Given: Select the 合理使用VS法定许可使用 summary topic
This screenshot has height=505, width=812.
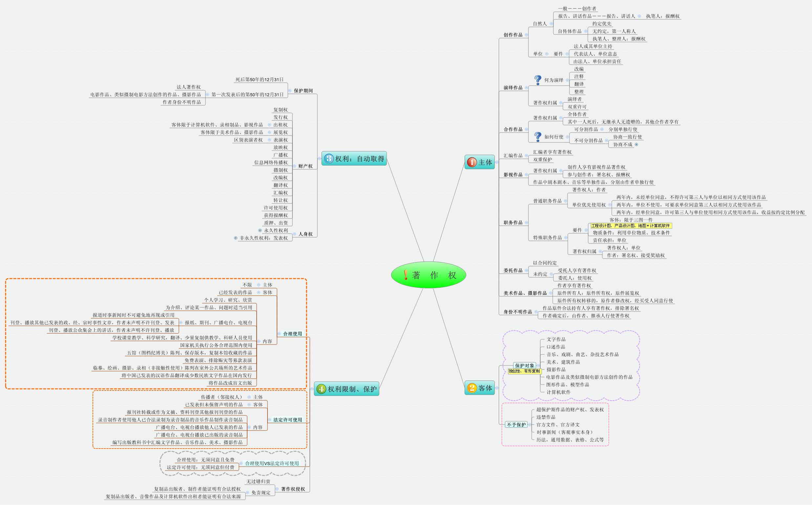Looking at the screenshot, I should 271,463.
